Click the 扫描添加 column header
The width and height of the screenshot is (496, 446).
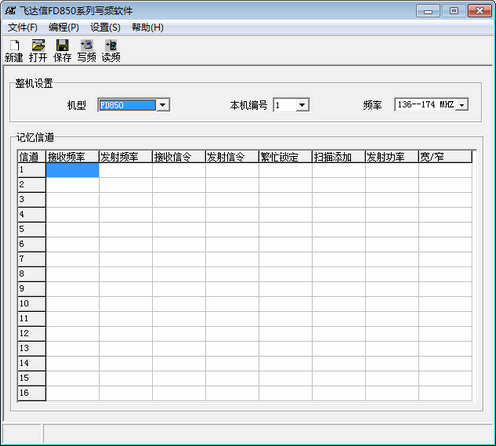(339, 157)
